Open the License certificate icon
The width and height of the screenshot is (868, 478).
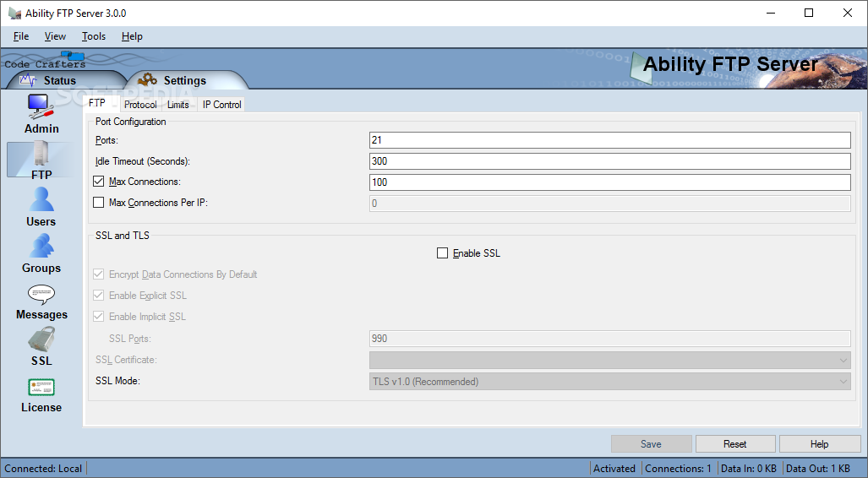[x=41, y=387]
